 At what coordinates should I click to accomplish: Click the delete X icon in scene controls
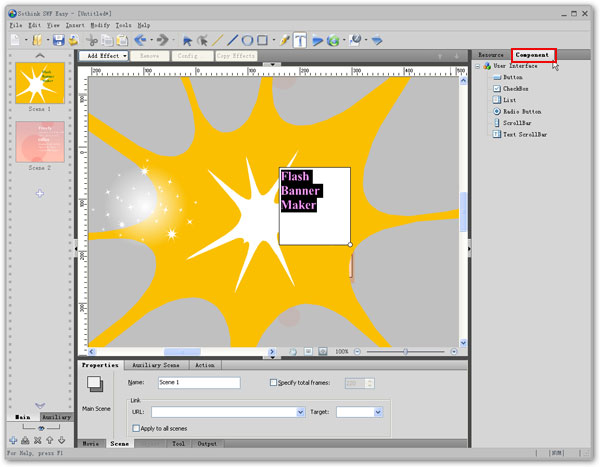(38, 440)
